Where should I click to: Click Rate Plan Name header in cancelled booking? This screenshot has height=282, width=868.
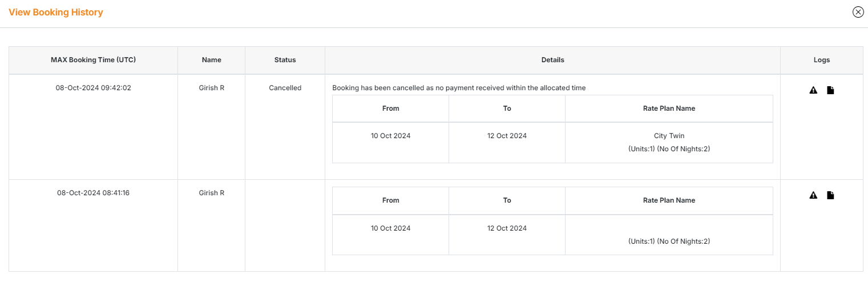[669, 108]
